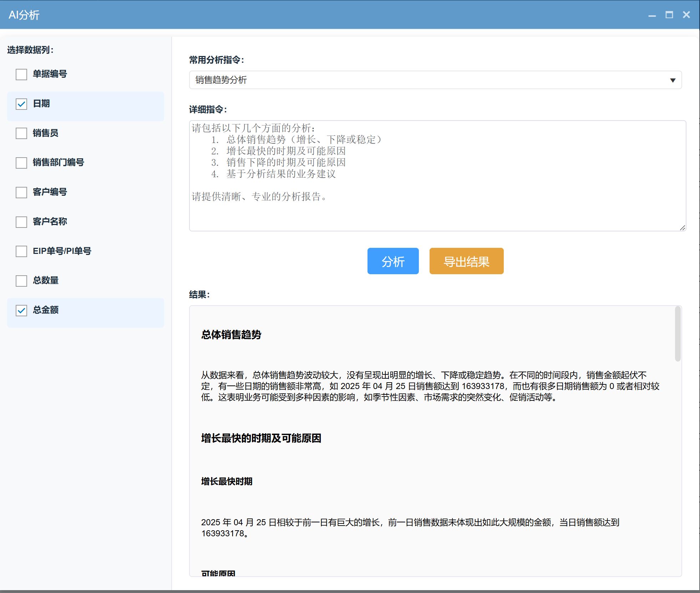Minimize the AI分析 window

(x=652, y=15)
